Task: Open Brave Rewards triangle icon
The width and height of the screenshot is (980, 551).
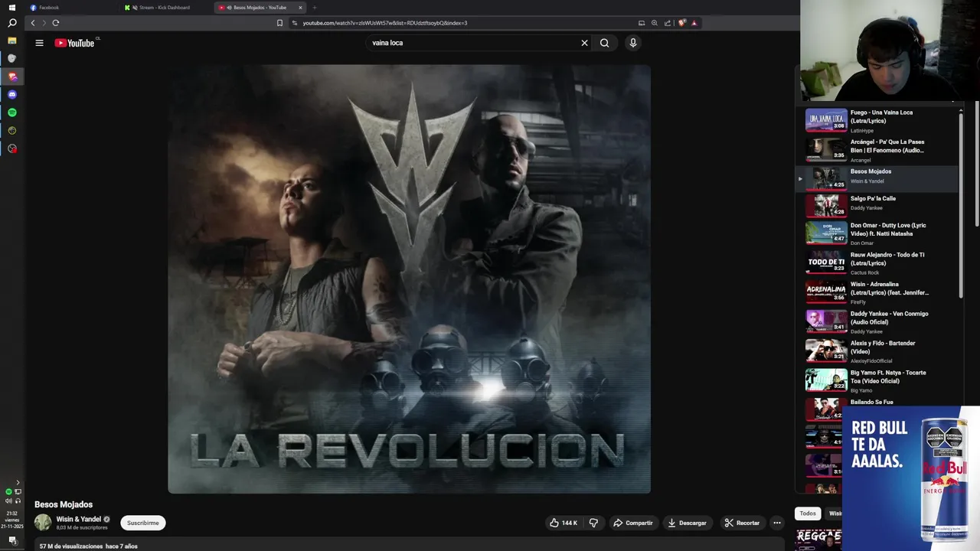Action: (x=694, y=23)
